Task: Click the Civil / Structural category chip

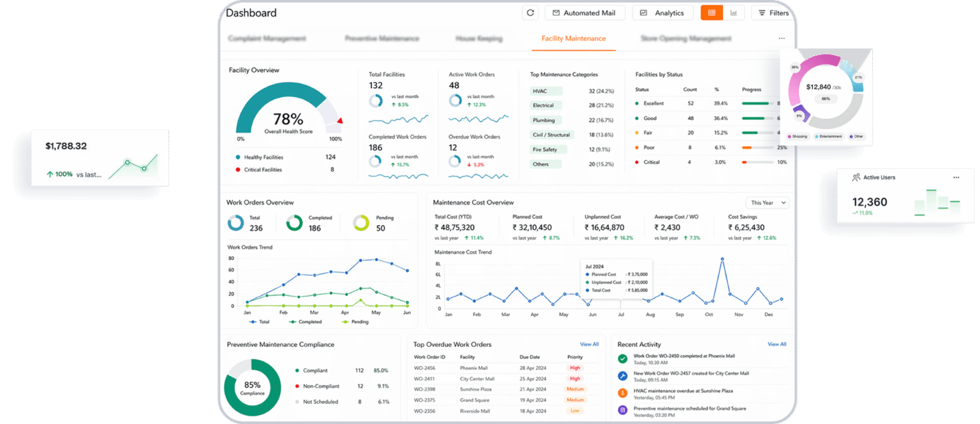Action: point(553,135)
